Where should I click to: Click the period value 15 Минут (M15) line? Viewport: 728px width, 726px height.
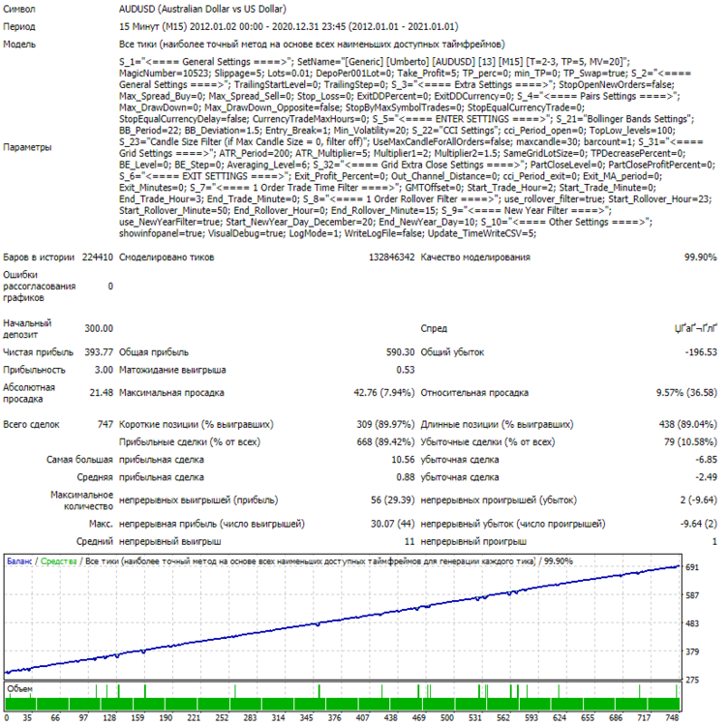pos(288,26)
